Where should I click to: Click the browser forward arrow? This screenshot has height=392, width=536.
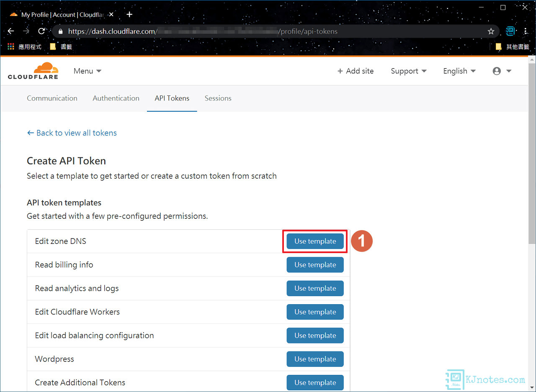click(x=26, y=31)
